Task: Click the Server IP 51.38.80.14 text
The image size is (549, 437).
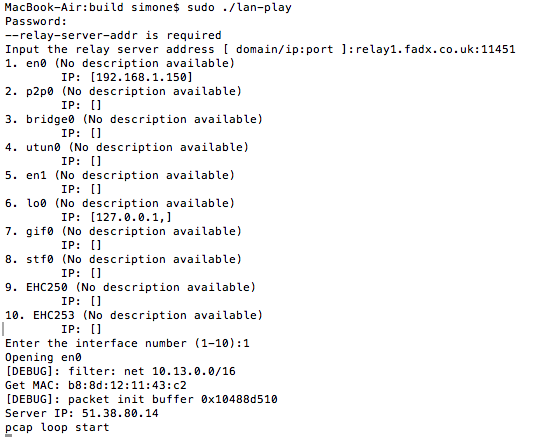Action: point(82,414)
